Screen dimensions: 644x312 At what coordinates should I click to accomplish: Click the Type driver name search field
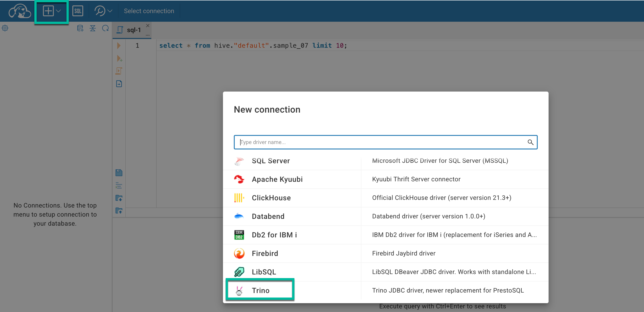pos(383,142)
